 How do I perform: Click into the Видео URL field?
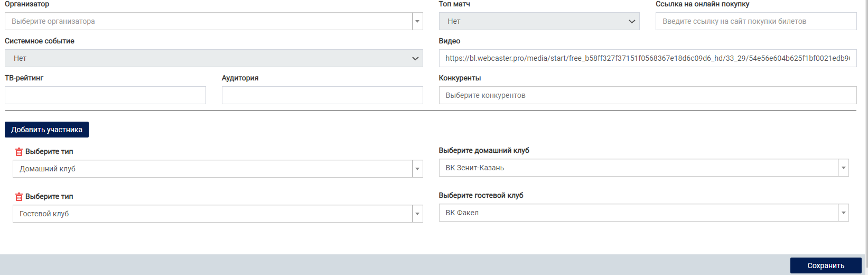pos(647,59)
